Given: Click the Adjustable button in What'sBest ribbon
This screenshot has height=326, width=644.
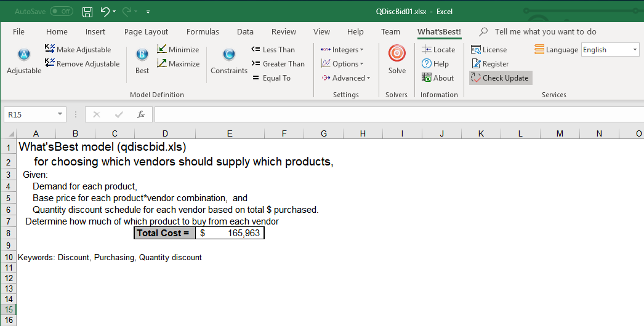Looking at the screenshot, I should point(24,60).
